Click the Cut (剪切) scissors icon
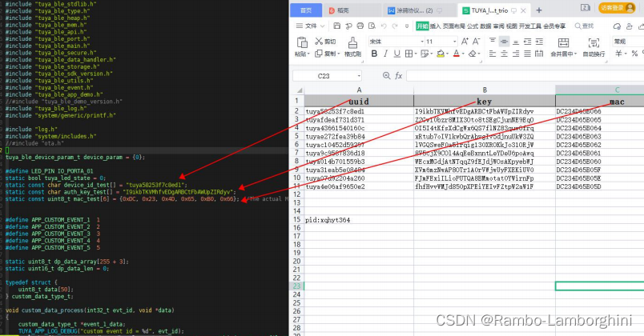Image resolution: width=644 pixels, height=336 pixels. (x=319, y=41)
